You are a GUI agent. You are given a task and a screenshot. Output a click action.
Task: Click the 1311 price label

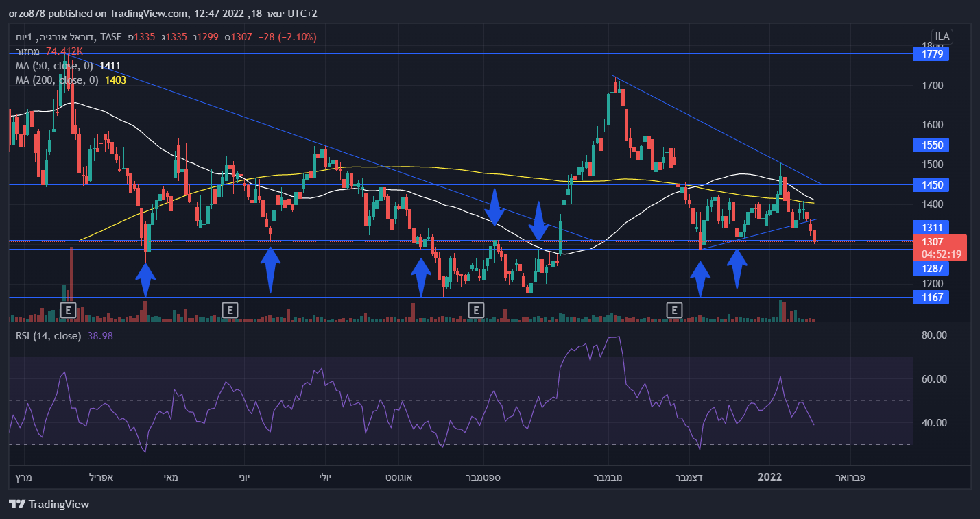[x=931, y=227]
